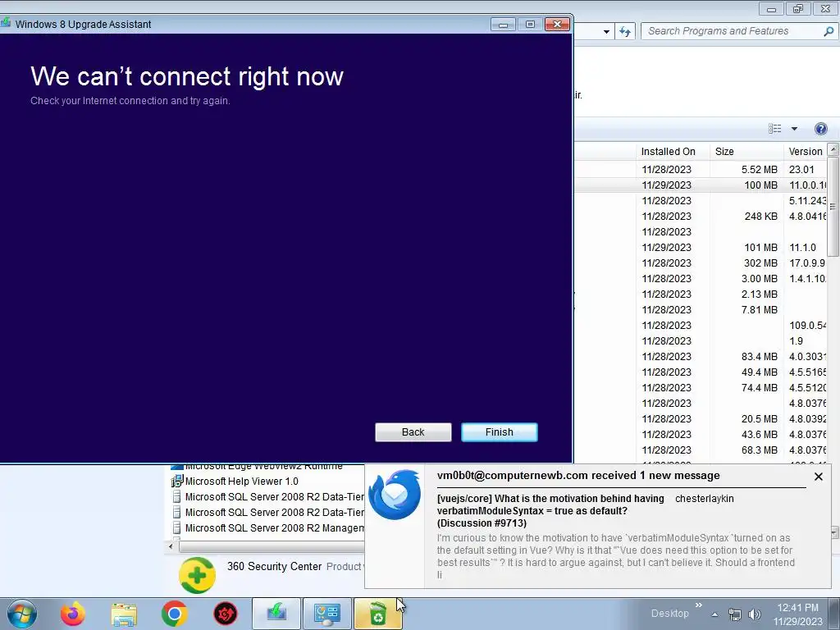Open the network status tray icon
Image resolution: width=840 pixels, height=630 pixels.
pos(735,614)
